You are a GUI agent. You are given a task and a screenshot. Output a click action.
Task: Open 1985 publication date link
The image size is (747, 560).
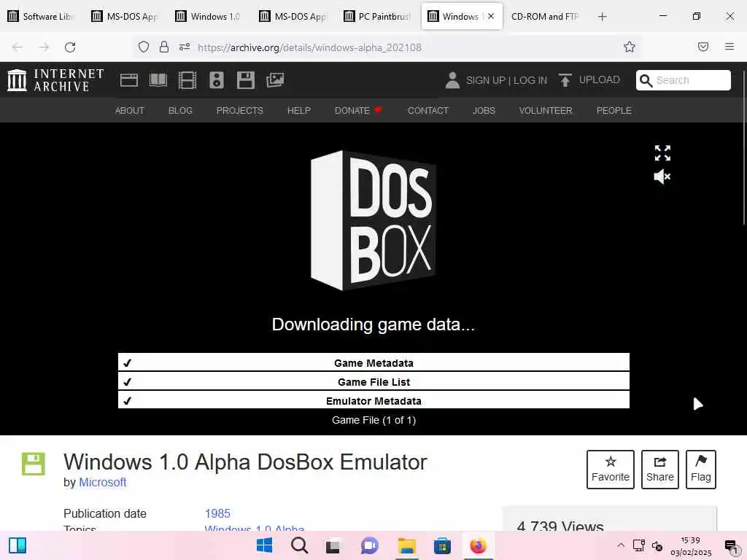pyautogui.click(x=217, y=513)
